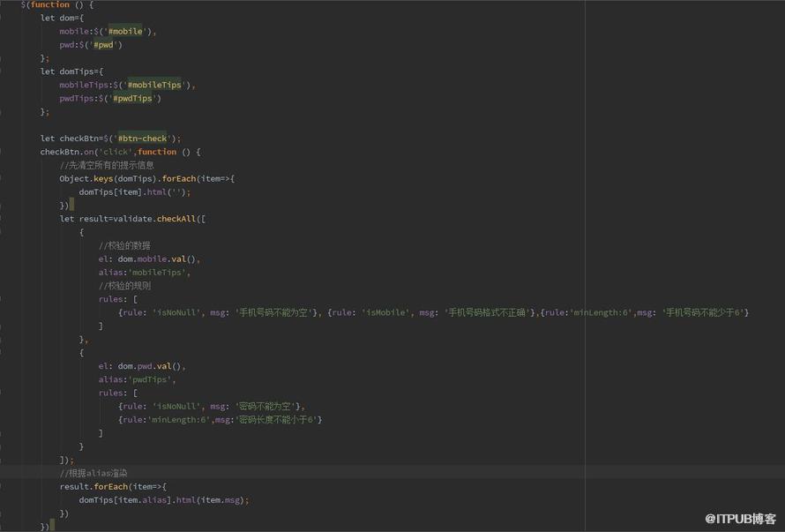785x532 pixels.
Task: Select the 'click' event name string
Action: [116, 152]
